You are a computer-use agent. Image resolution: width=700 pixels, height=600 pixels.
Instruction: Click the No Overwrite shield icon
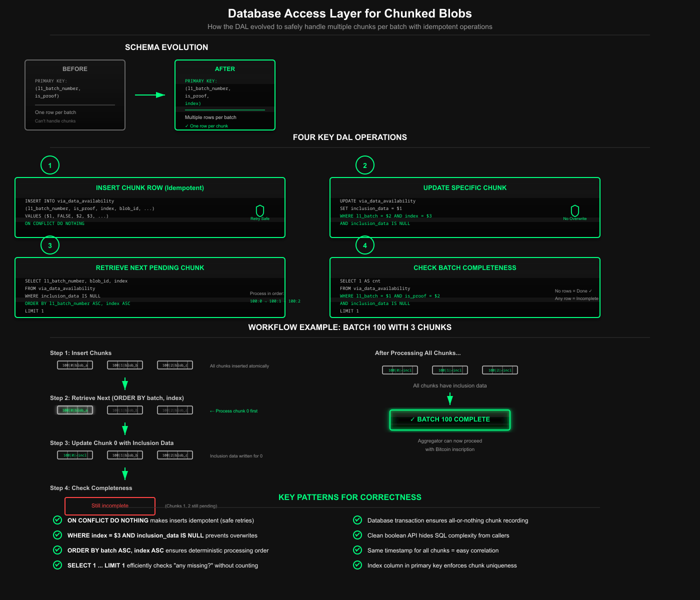575,210
